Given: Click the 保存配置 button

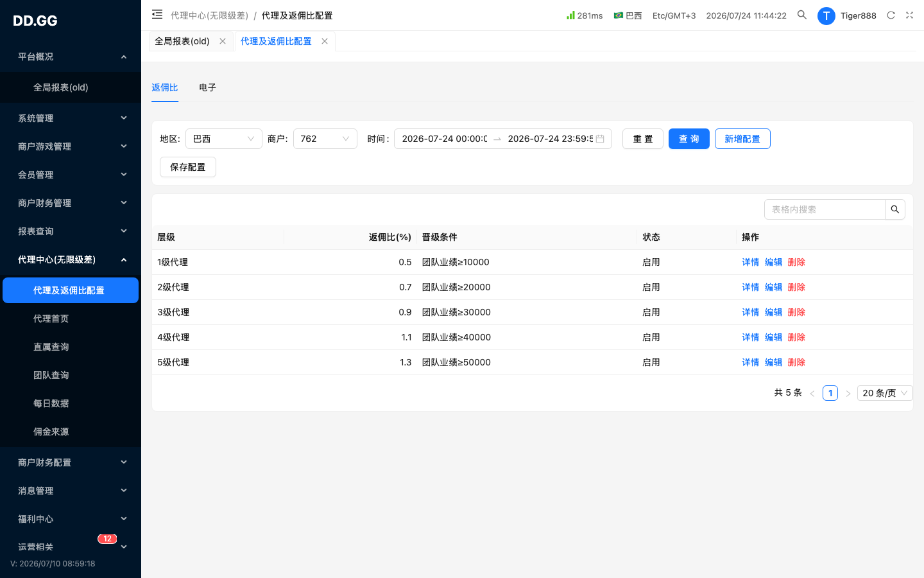Looking at the screenshot, I should [188, 167].
